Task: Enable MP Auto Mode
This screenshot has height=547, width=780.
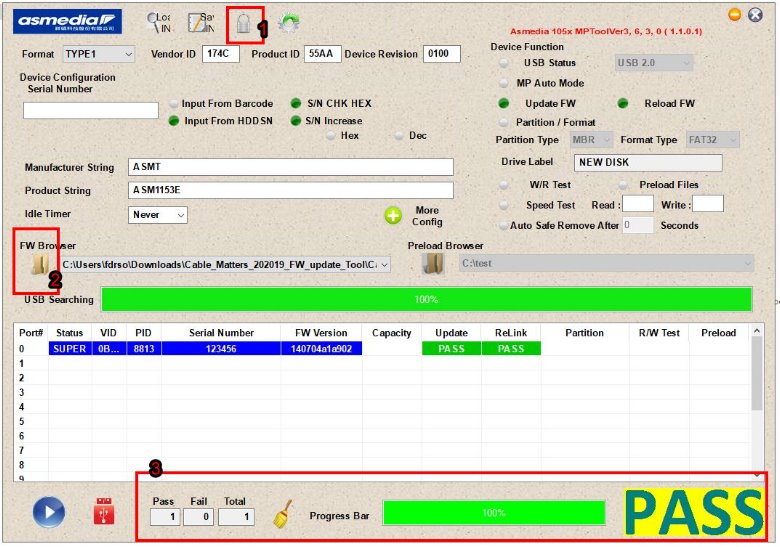Action: [x=503, y=83]
